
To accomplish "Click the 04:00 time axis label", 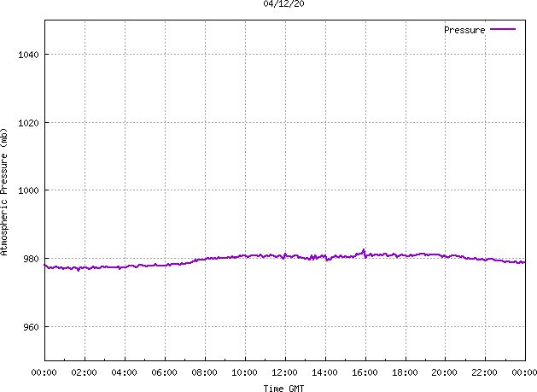I will tap(125, 372).
